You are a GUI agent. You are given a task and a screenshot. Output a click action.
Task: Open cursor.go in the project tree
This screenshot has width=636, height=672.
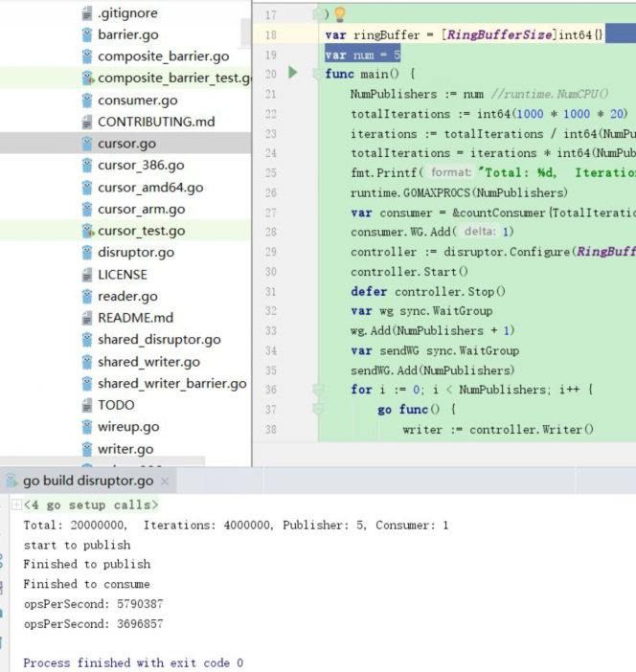(126, 144)
